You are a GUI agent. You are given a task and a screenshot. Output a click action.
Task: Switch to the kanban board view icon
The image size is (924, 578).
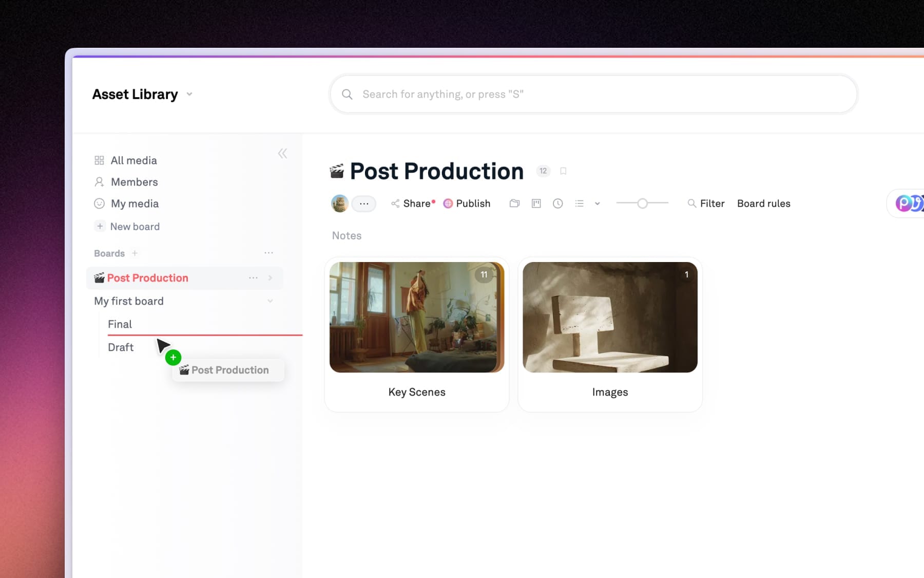click(x=536, y=203)
